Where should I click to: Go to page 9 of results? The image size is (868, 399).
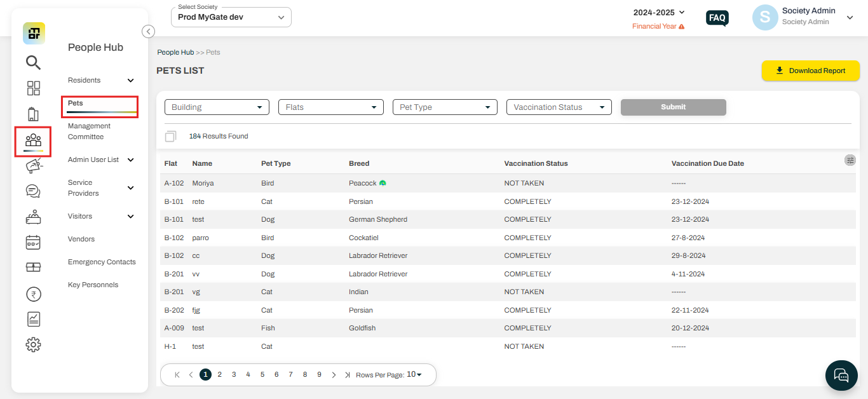pos(319,375)
